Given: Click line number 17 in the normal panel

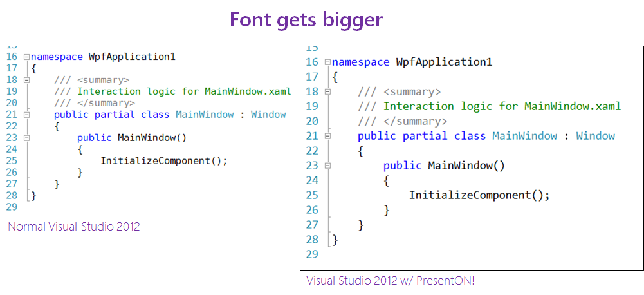Looking at the screenshot, I should point(12,68).
